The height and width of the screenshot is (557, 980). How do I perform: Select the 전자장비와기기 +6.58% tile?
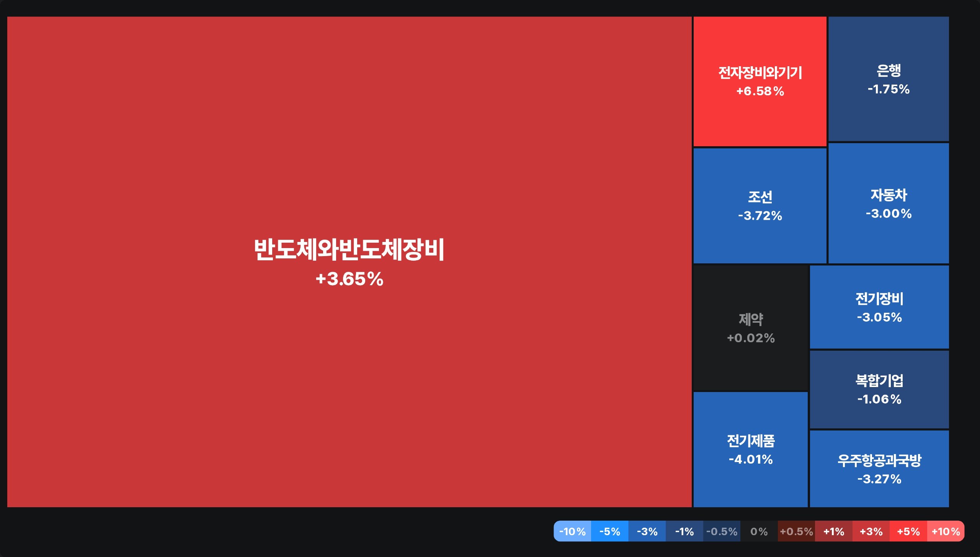click(760, 81)
